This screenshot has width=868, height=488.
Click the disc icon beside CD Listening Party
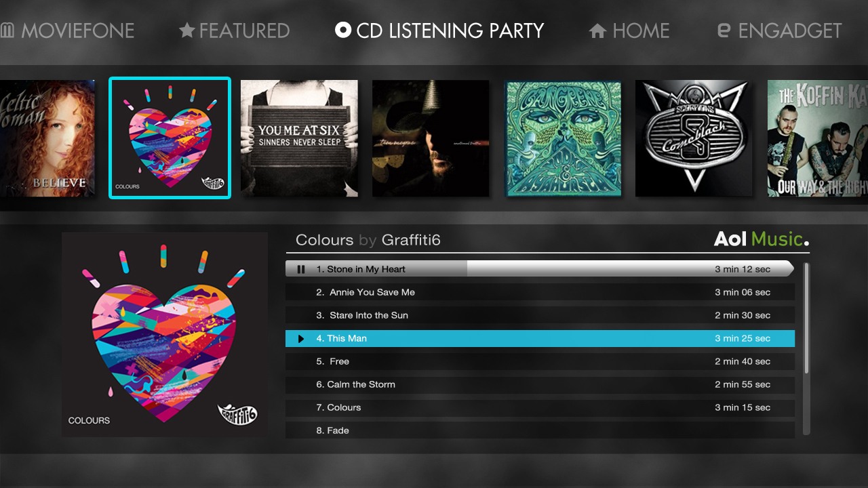click(x=343, y=30)
